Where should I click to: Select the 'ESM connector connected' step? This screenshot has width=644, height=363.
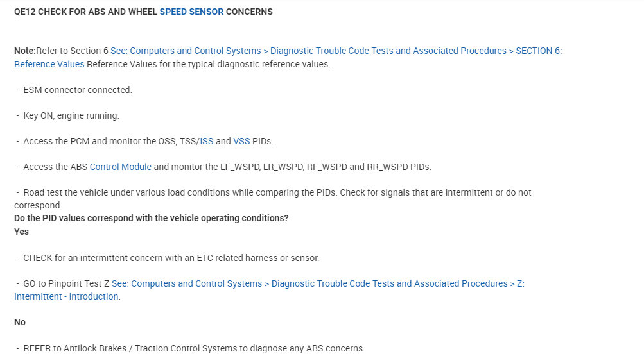[x=77, y=90]
